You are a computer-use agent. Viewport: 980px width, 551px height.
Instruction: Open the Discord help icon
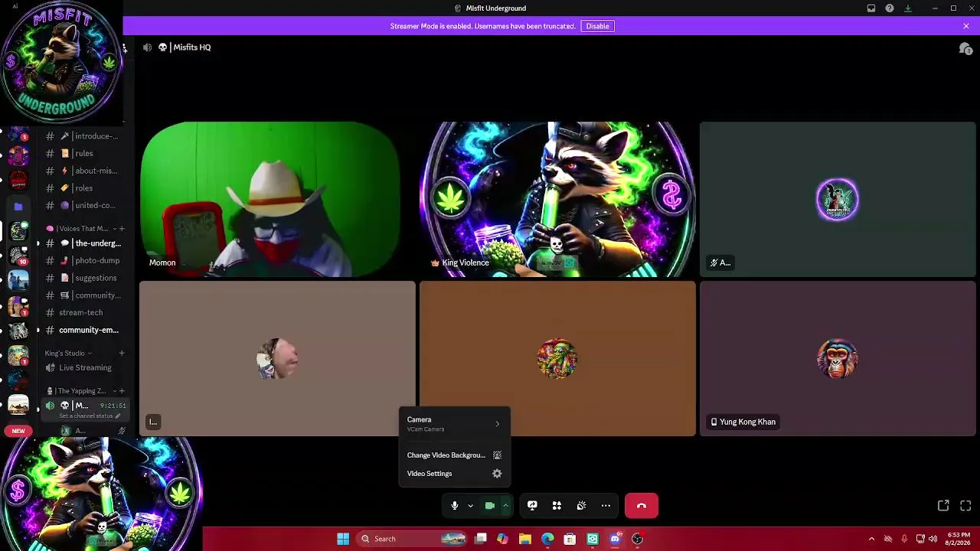click(x=890, y=8)
